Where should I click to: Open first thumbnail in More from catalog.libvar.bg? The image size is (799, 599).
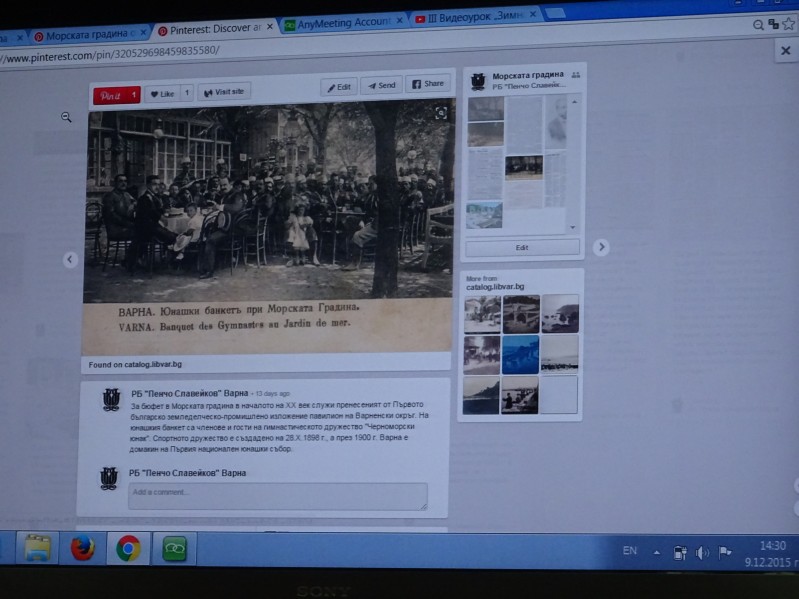coord(482,314)
